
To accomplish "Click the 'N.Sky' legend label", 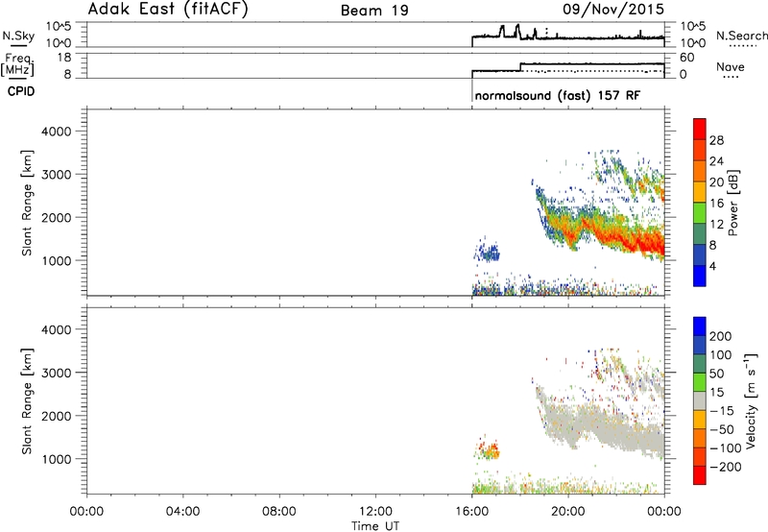I will click(x=18, y=36).
